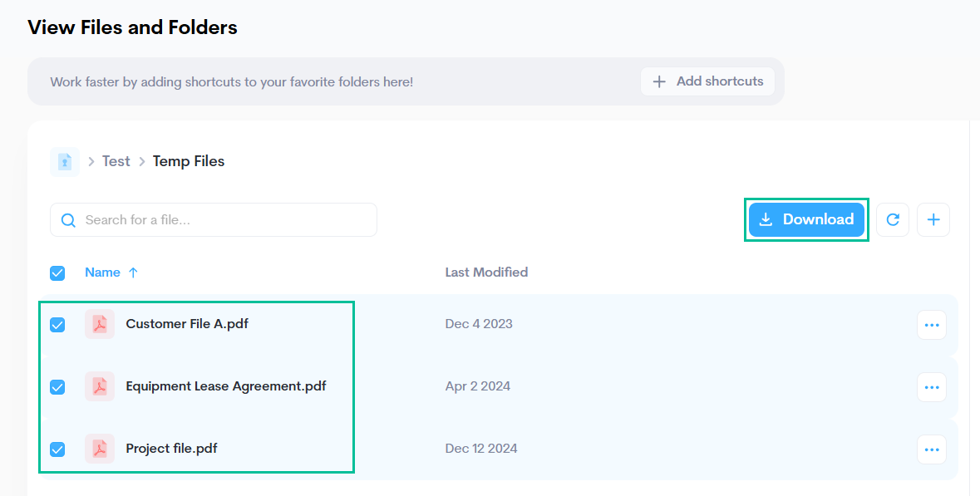Viewport: 980px width, 496px height.
Task: Select Temp Files in the breadcrumb
Action: point(189,161)
